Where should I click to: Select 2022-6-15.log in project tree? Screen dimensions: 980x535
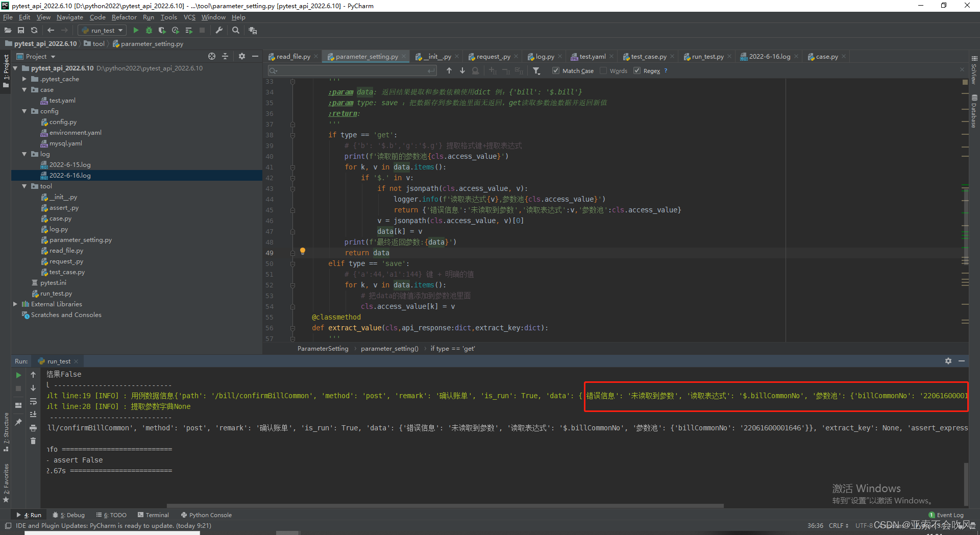click(x=70, y=165)
